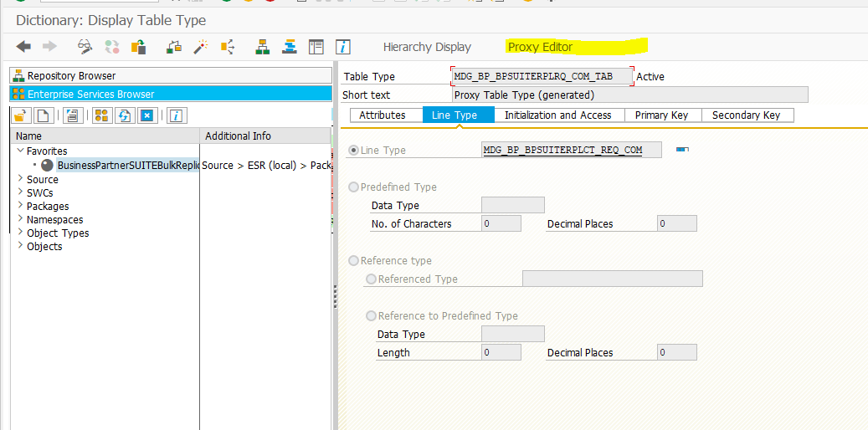Toggle Display/Change mode with glasses-pencil icon

point(85,47)
